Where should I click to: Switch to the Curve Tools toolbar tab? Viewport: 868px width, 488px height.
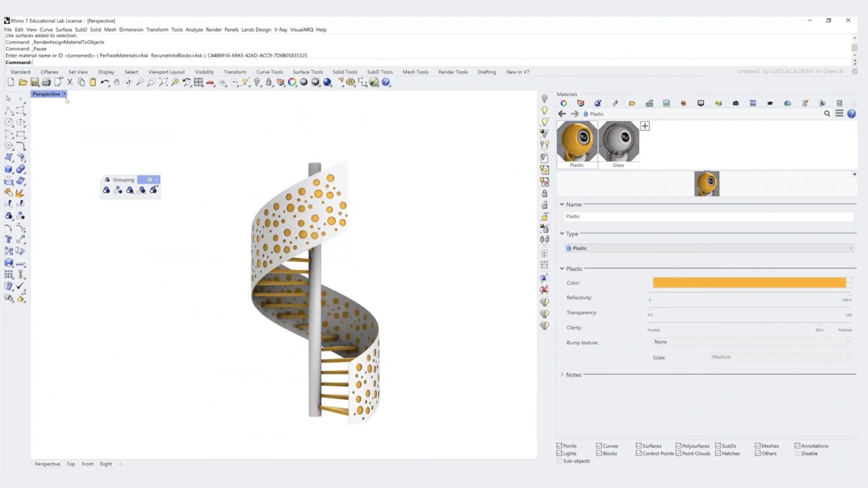click(270, 72)
